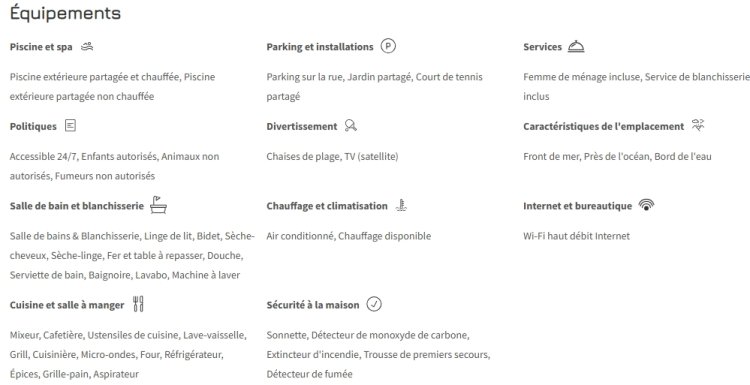
Task: Click the Air conditionné, Chauffage disponible text
Action: [349, 236]
